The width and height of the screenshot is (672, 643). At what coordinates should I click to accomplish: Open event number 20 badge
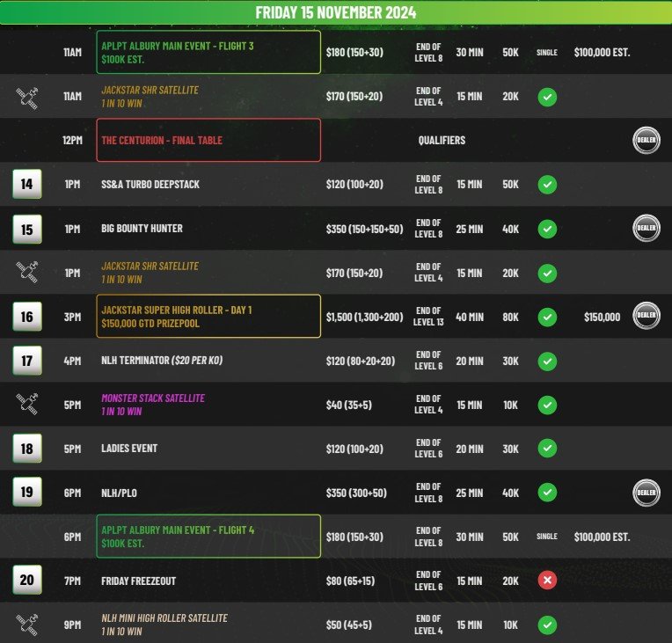26,581
